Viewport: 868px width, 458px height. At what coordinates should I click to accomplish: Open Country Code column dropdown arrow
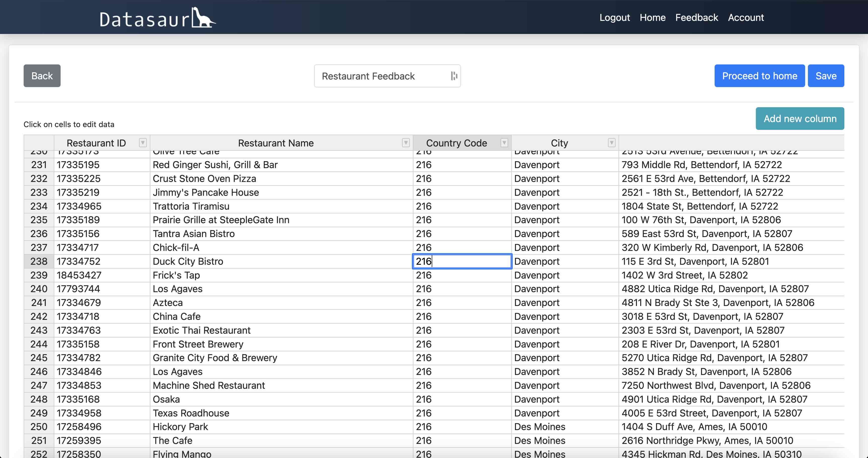coord(504,143)
